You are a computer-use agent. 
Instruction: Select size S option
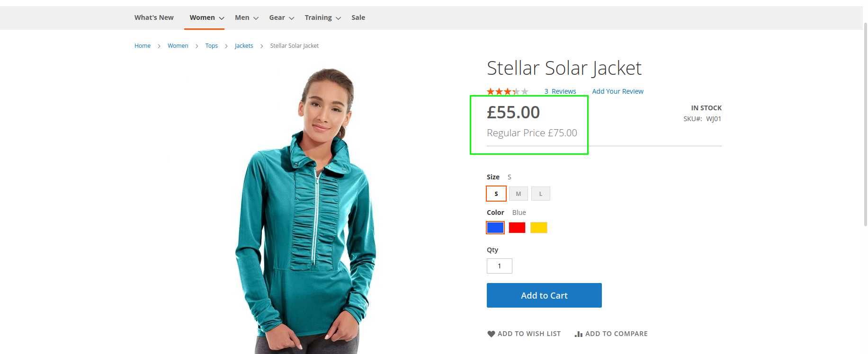point(496,194)
